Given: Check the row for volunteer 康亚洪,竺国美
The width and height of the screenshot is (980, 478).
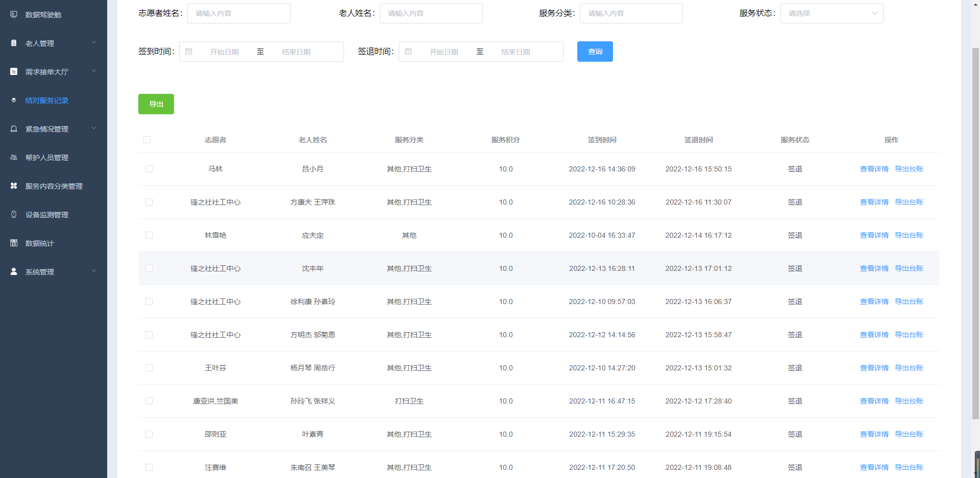Looking at the screenshot, I should click(149, 401).
